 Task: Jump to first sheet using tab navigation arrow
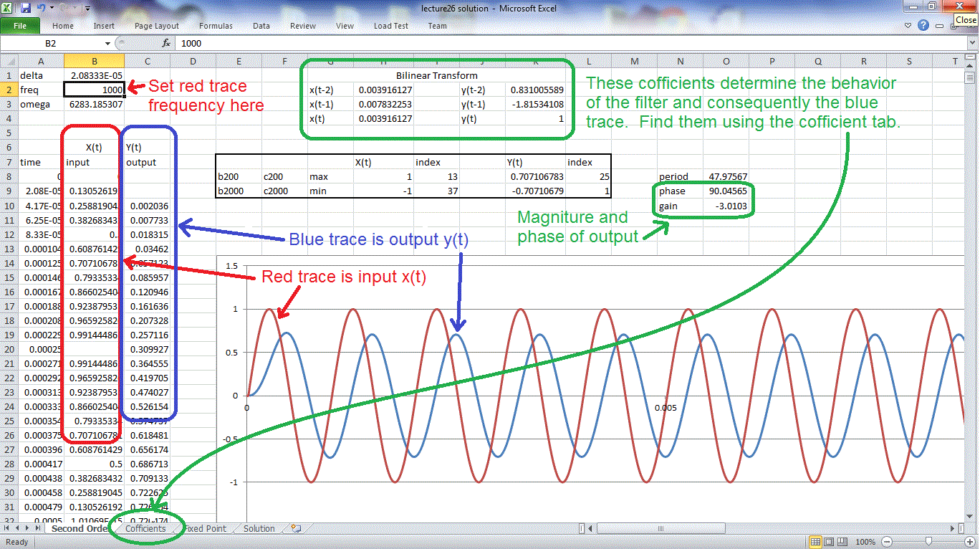pos(7,529)
